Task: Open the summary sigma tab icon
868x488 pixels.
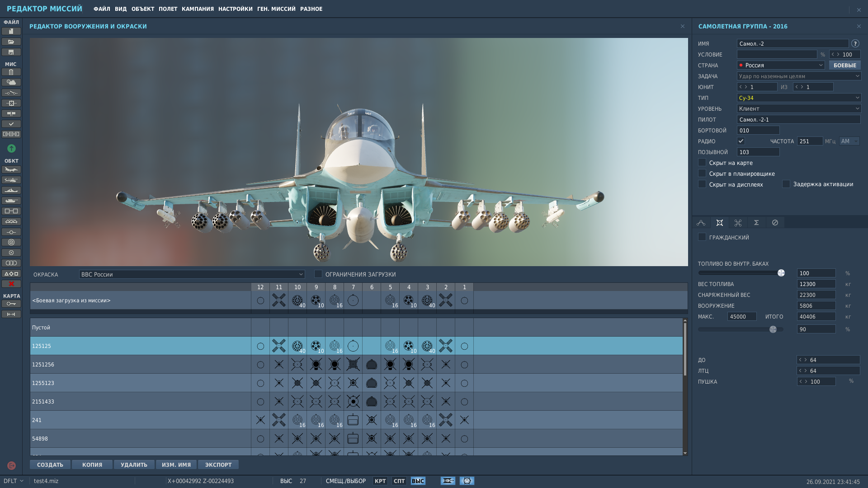Action: point(756,222)
